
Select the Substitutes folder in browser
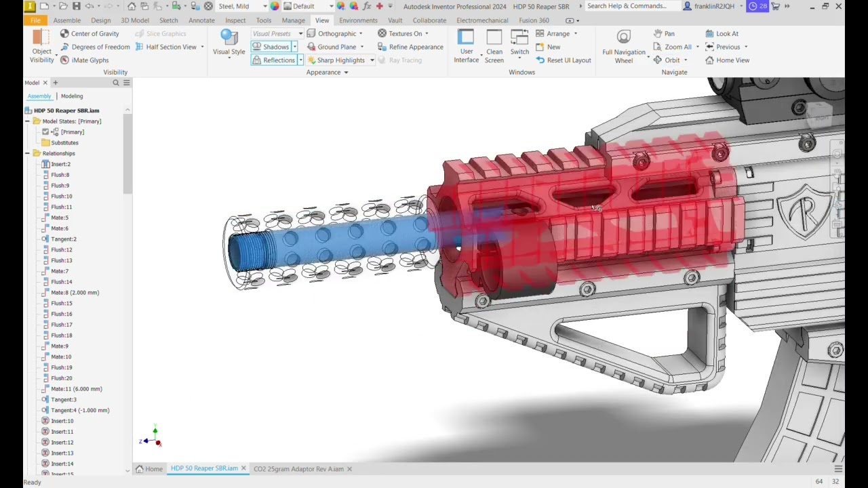coord(60,143)
